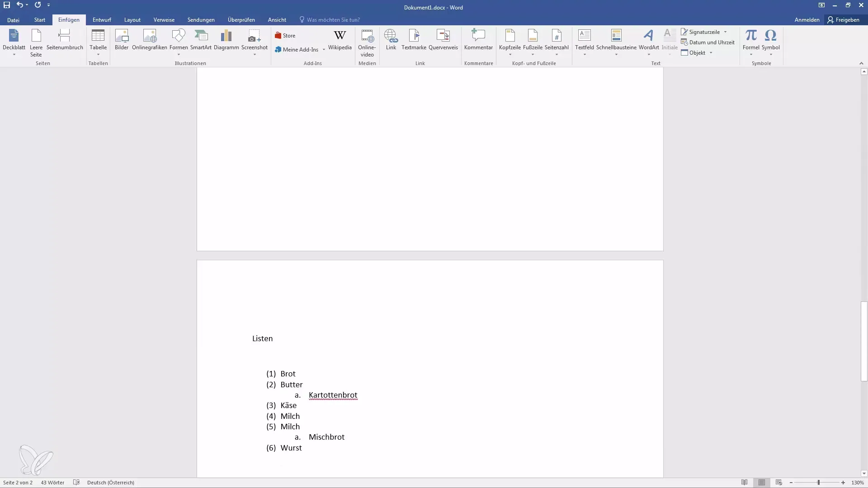Open spelling check status icon
This screenshot has height=488, width=868.
(76, 483)
